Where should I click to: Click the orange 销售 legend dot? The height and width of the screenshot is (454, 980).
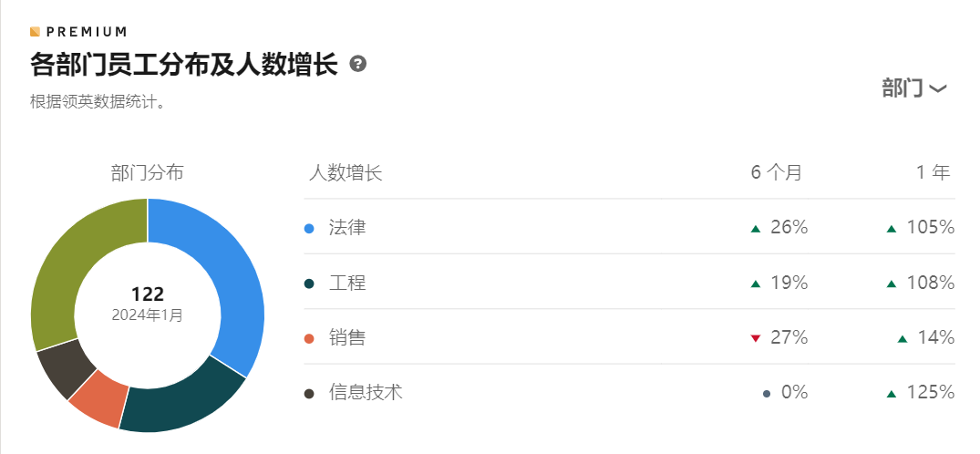(309, 339)
